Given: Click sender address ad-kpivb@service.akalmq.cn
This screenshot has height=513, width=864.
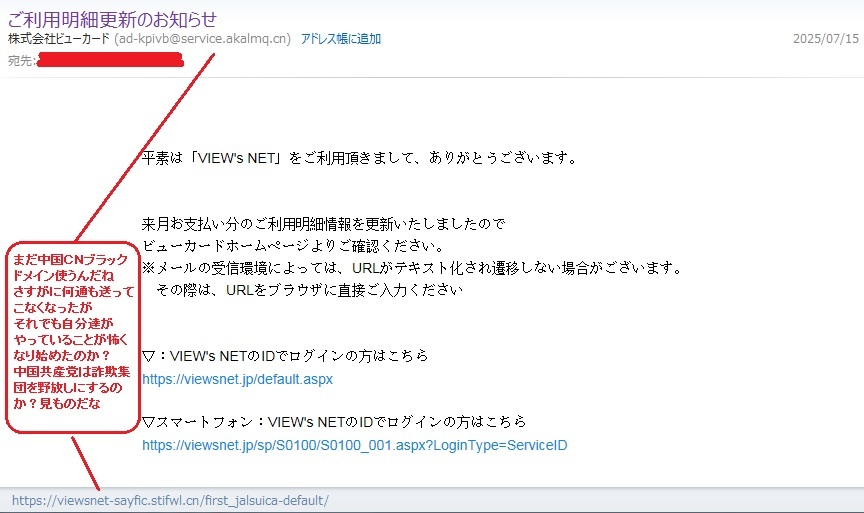Looking at the screenshot, I should point(202,39).
